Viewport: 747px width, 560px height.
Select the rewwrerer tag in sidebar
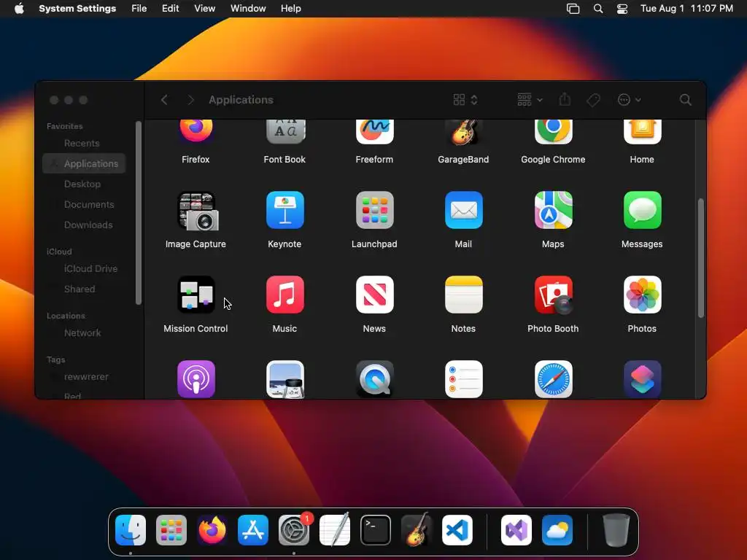coord(86,377)
